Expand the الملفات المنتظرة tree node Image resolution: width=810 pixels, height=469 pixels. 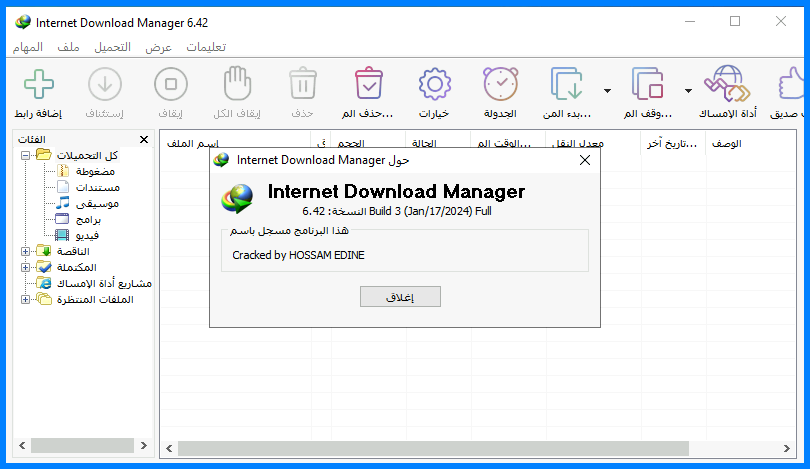click(25, 299)
